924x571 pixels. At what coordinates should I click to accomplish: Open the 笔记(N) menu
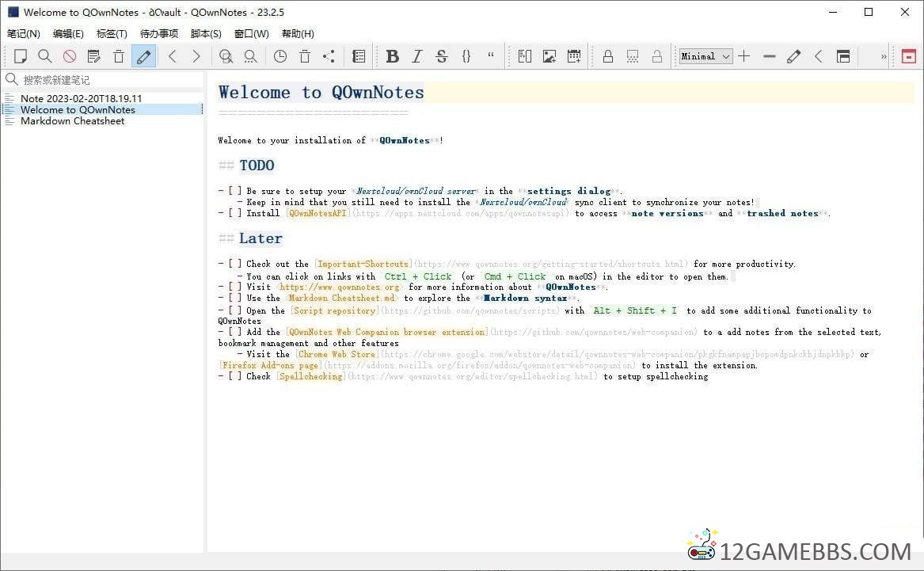pos(24,34)
